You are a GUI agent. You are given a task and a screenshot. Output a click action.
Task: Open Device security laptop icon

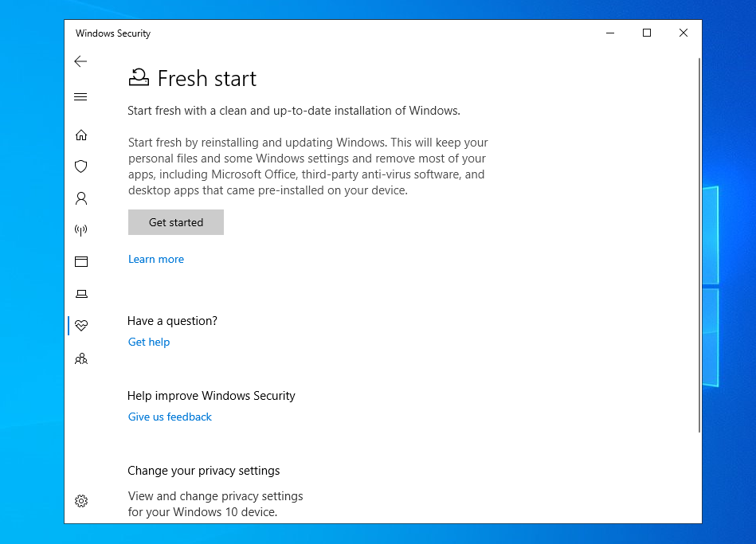(81, 294)
